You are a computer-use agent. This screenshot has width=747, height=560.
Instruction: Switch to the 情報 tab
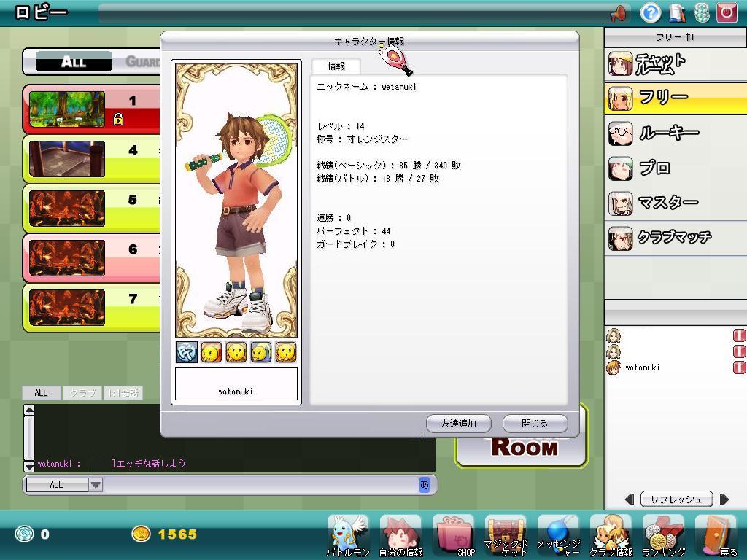[336, 66]
